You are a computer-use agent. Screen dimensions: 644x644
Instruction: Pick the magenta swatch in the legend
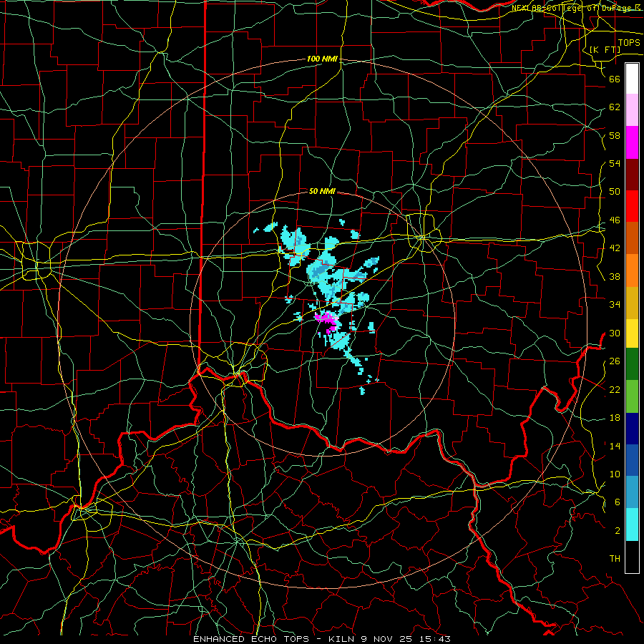[x=632, y=142]
